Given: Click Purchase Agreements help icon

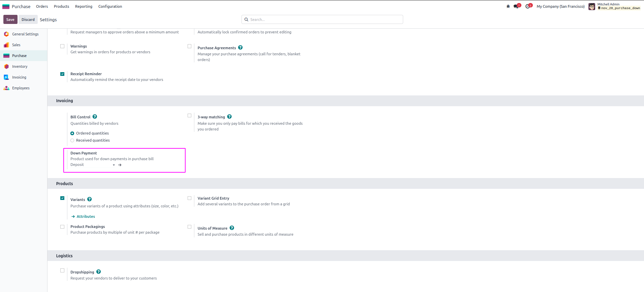Looking at the screenshot, I should pyautogui.click(x=240, y=48).
